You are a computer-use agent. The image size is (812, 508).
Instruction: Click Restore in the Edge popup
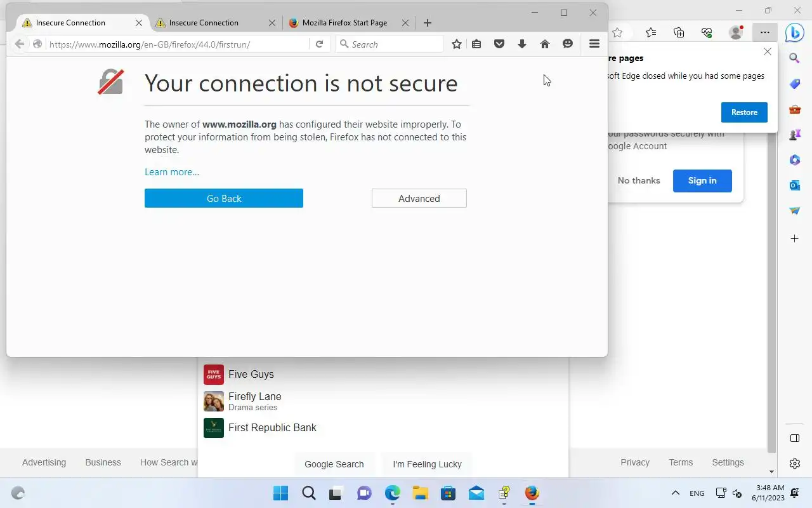click(744, 112)
